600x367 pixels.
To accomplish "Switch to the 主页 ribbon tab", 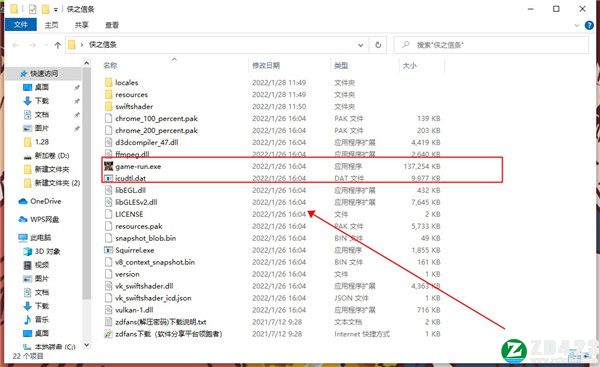I will click(x=51, y=25).
